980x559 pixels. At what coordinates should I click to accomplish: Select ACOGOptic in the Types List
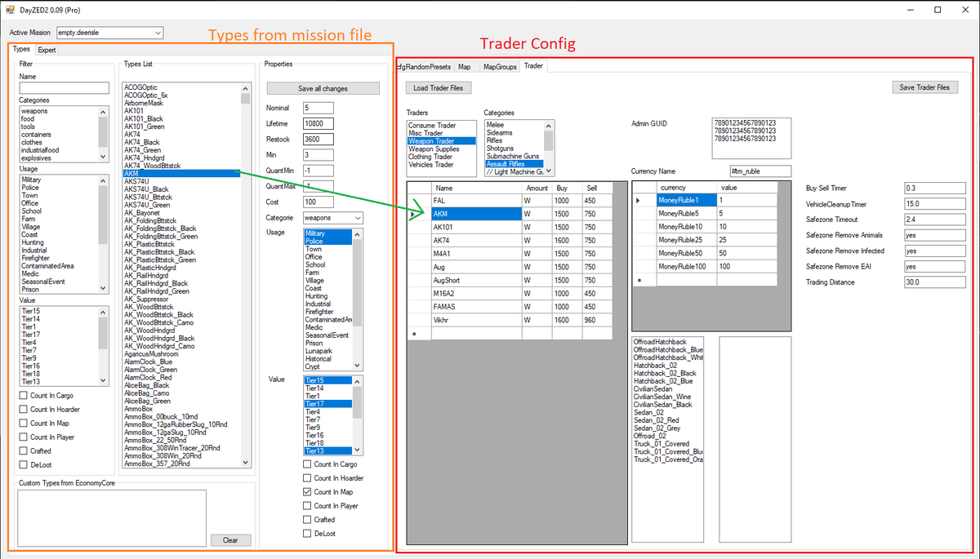(140, 87)
